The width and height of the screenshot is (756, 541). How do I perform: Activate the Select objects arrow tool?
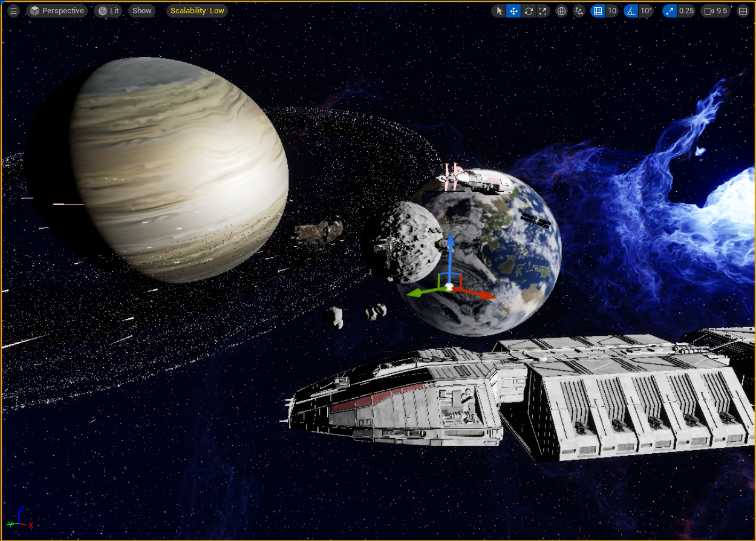coord(499,11)
